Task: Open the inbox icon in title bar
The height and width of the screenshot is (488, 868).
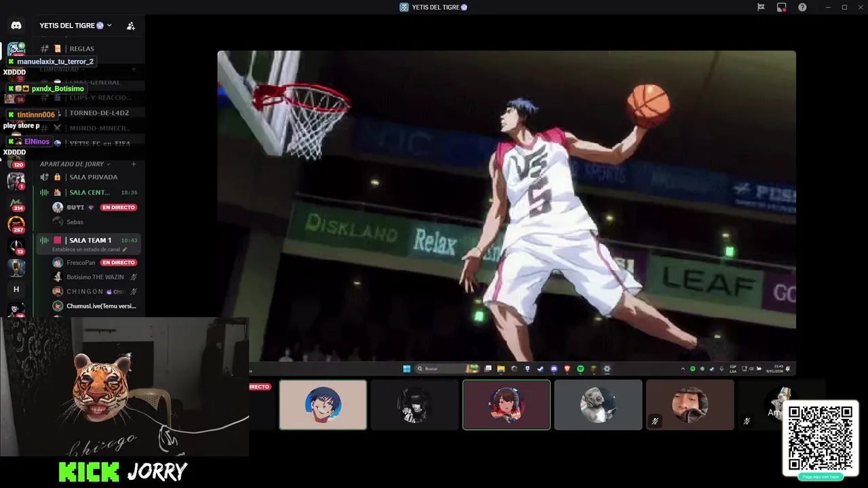Action: [782, 7]
